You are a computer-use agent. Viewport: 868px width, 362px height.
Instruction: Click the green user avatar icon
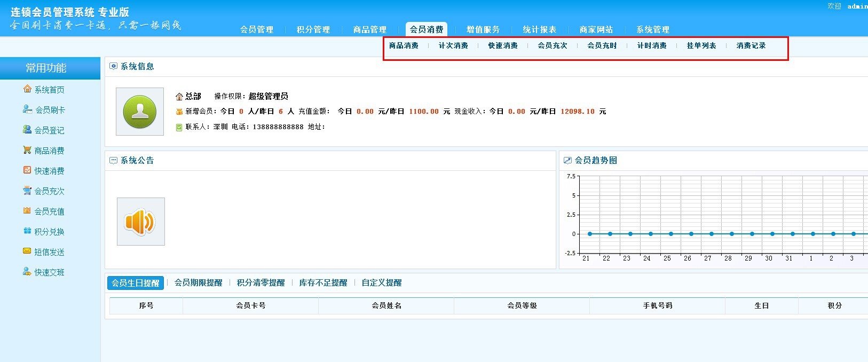tap(140, 112)
